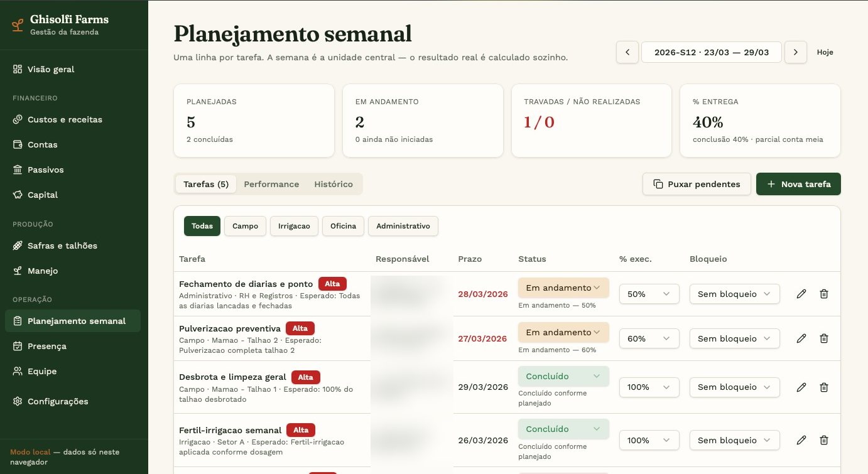Delete the Fertil-irrigacao semanal task
This screenshot has width=868, height=474.
[824, 440]
